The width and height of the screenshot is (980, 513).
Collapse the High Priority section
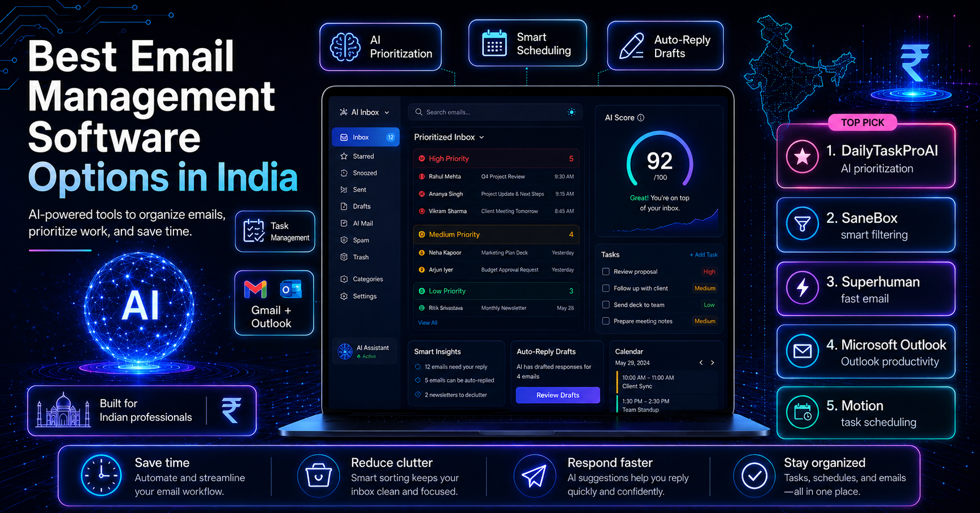pos(496,158)
